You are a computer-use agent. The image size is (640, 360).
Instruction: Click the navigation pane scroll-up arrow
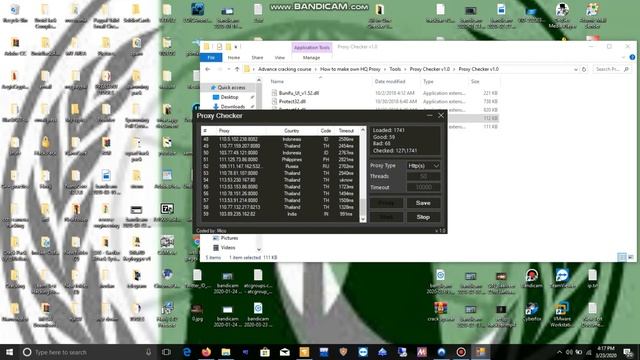tap(259, 81)
